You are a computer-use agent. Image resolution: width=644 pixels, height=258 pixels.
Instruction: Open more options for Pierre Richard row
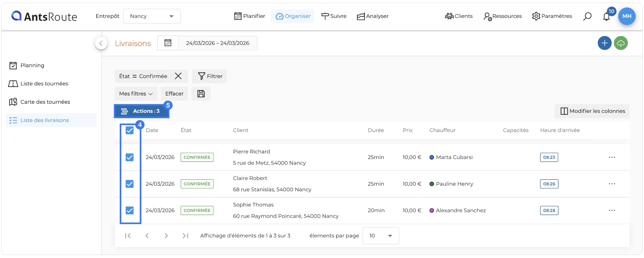pyautogui.click(x=612, y=157)
